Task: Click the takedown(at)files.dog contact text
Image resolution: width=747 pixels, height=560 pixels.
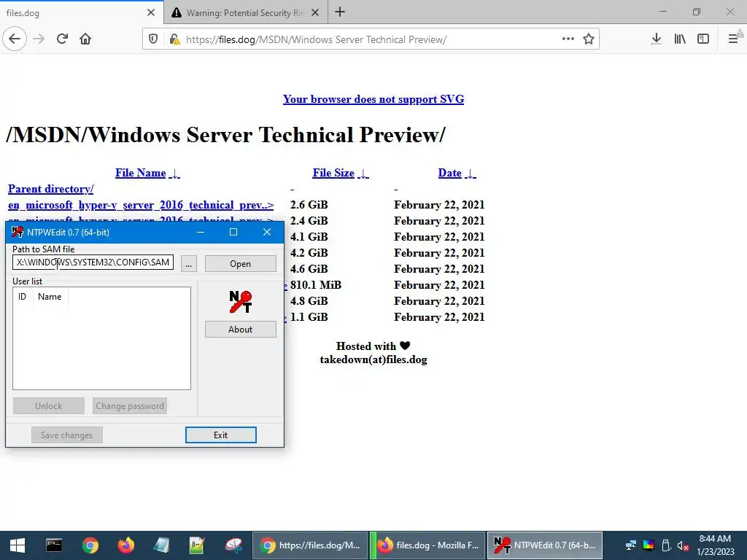Action: coord(373,359)
